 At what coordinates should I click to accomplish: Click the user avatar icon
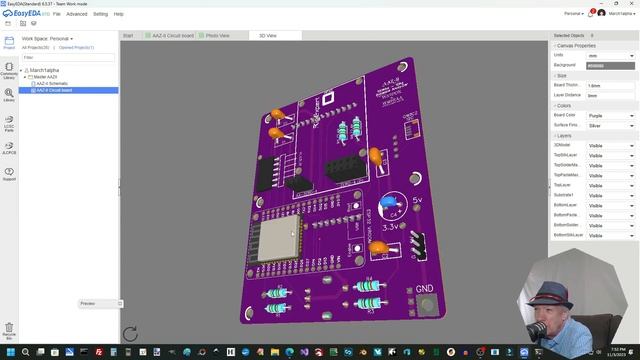[601, 13]
